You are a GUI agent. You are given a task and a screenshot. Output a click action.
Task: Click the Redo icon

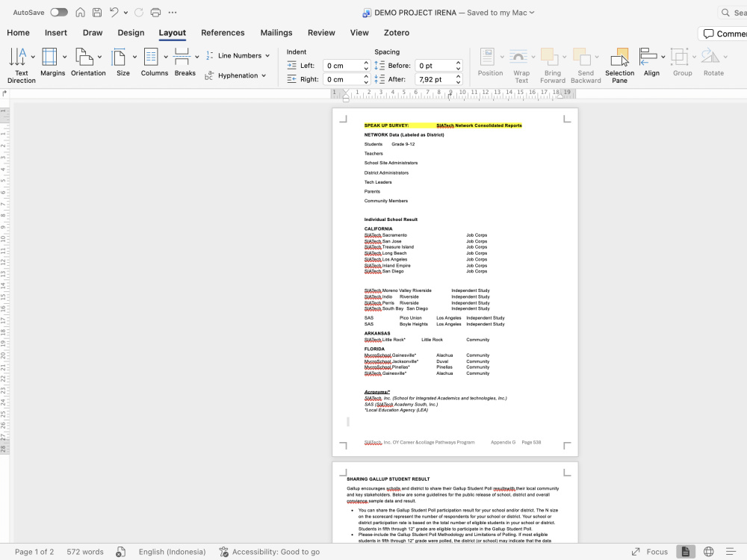pyautogui.click(x=139, y=13)
